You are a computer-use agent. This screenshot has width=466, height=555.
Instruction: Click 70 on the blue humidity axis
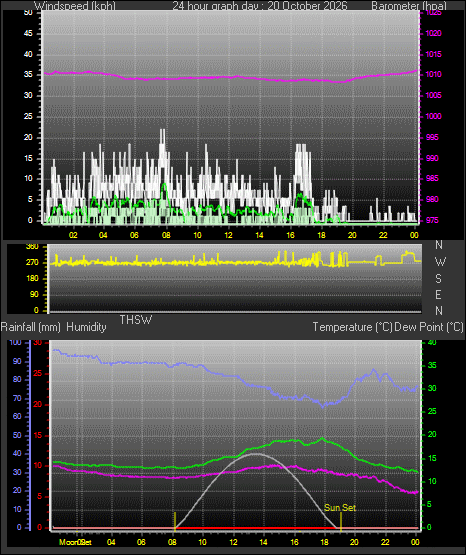(17, 398)
